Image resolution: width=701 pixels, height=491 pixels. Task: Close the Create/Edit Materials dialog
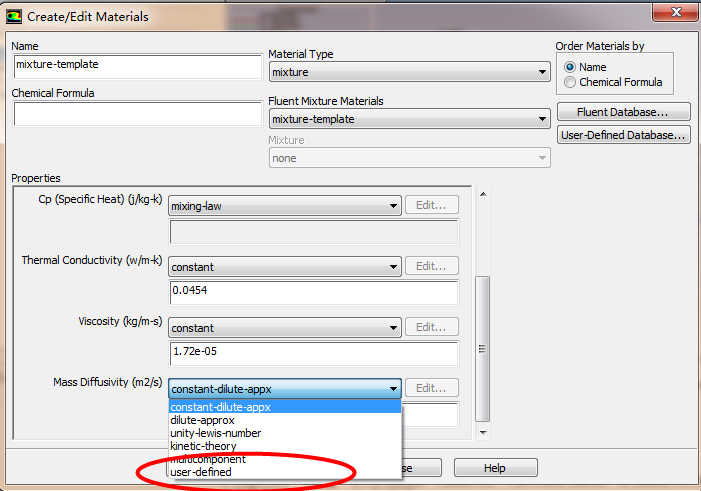pyautogui.click(x=675, y=12)
